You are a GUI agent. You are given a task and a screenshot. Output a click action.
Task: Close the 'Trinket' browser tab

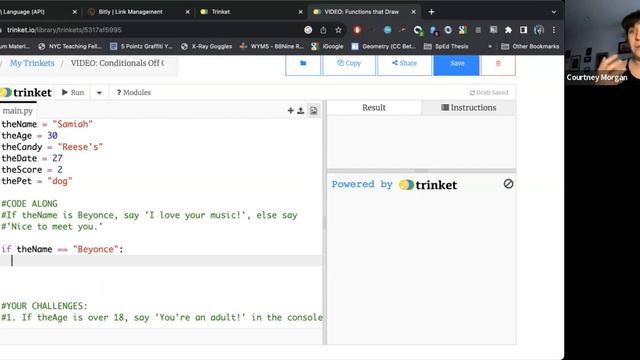[300, 12]
